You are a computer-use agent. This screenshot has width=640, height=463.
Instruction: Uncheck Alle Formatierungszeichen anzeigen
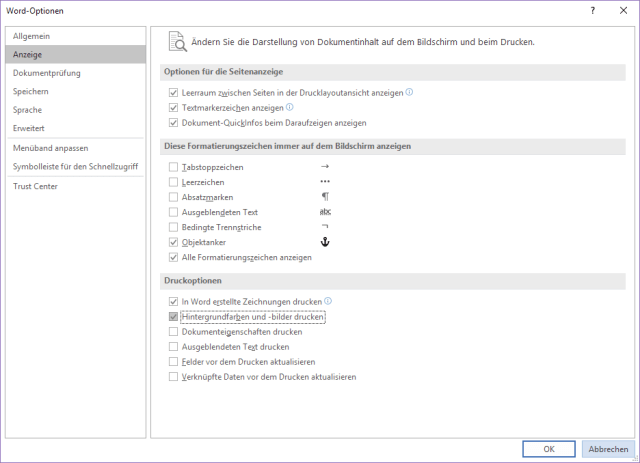(x=174, y=257)
